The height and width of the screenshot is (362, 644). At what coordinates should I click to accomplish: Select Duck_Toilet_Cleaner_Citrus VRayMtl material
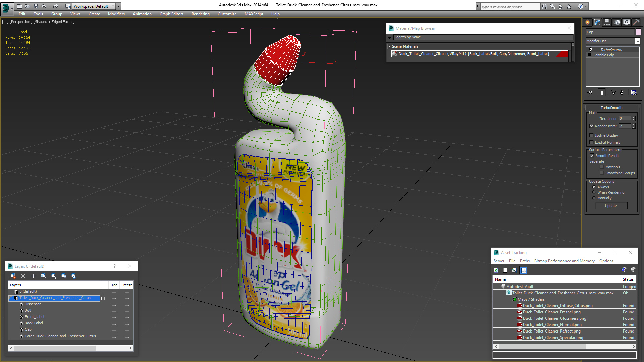[x=480, y=54]
